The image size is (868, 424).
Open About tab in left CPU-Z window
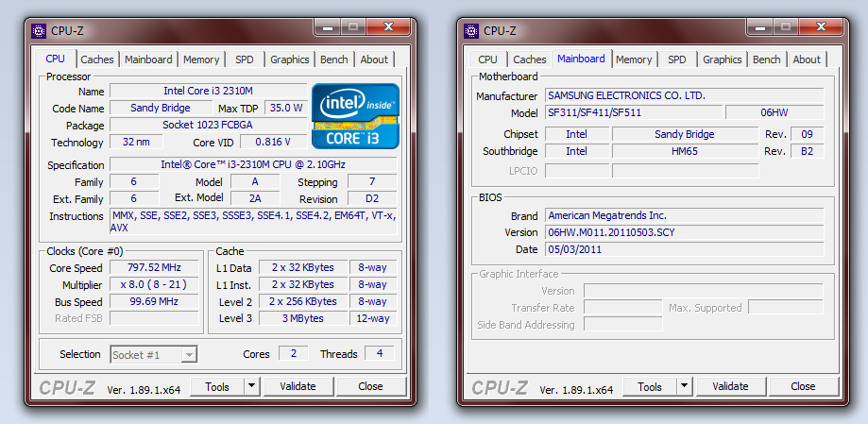[374, 59]
